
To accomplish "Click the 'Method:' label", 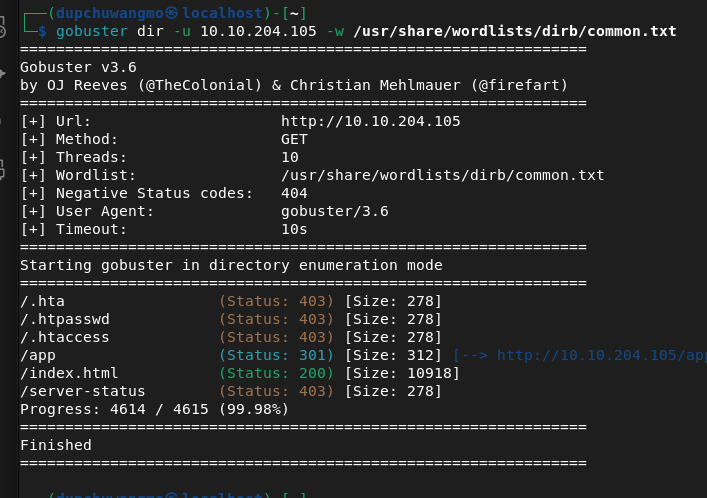I will coord(87,139).
